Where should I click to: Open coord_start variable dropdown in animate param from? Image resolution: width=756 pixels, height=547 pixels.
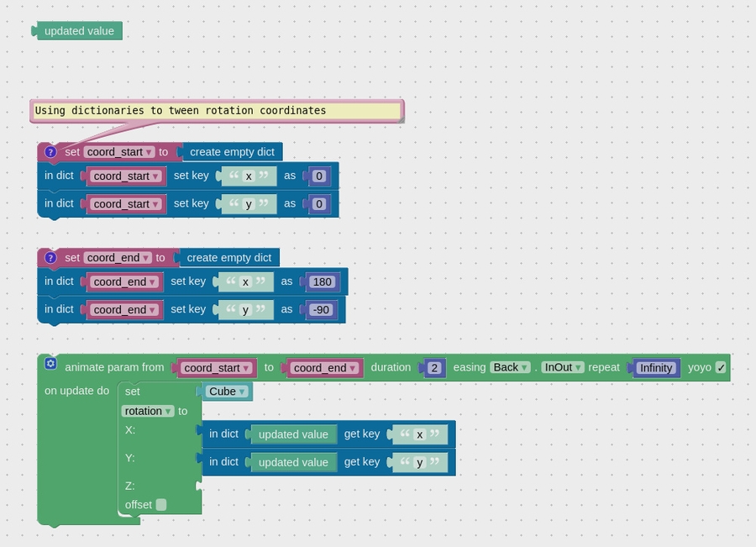217,368
